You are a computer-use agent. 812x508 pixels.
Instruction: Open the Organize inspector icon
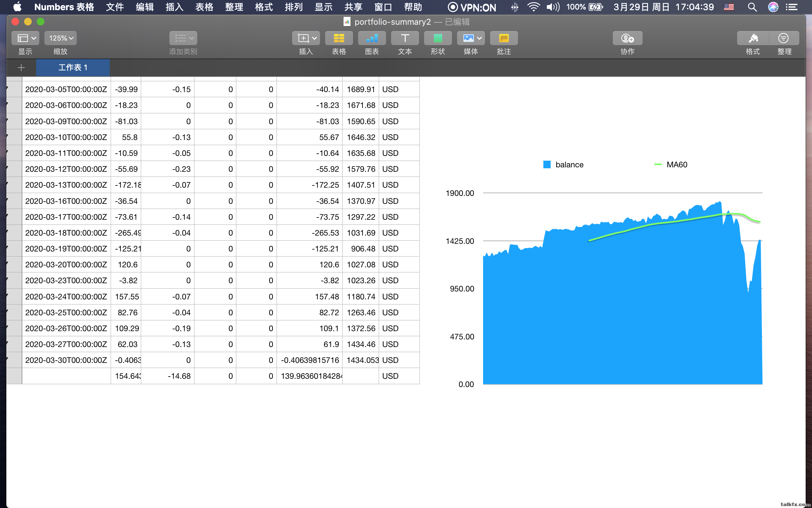click(x=784, y=38)
